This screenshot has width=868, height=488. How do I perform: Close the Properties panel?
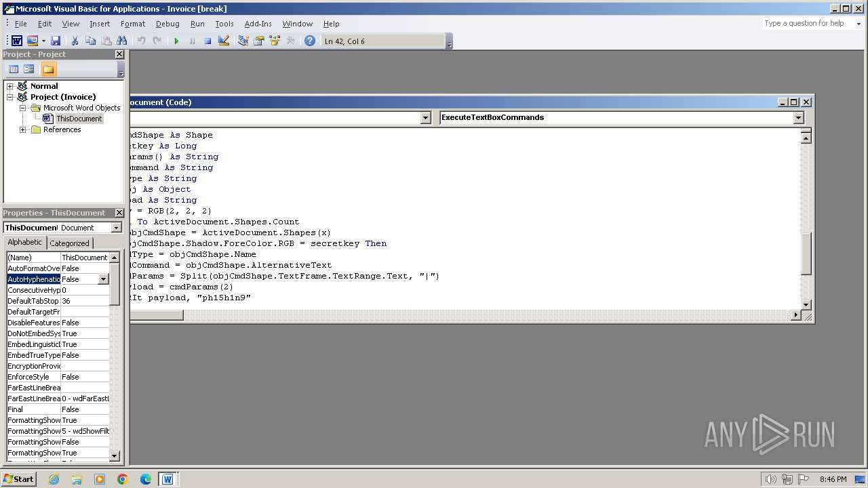119,213
